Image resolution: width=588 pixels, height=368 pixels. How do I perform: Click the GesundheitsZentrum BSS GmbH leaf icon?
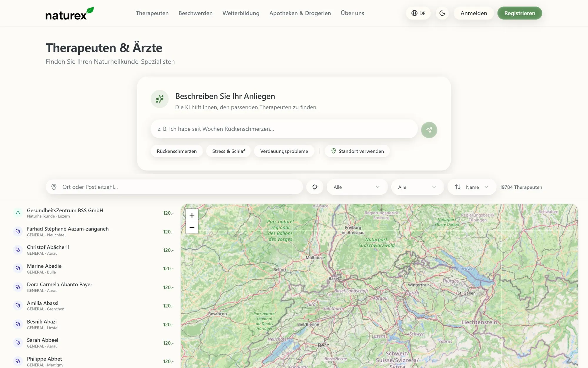pyautogui.click(x=18, y=213)
